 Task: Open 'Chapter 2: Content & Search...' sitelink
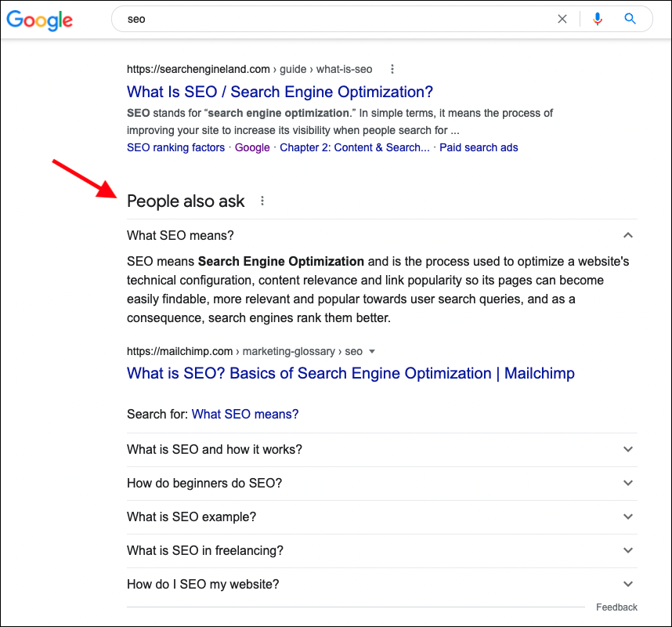[x=355, y=147]
